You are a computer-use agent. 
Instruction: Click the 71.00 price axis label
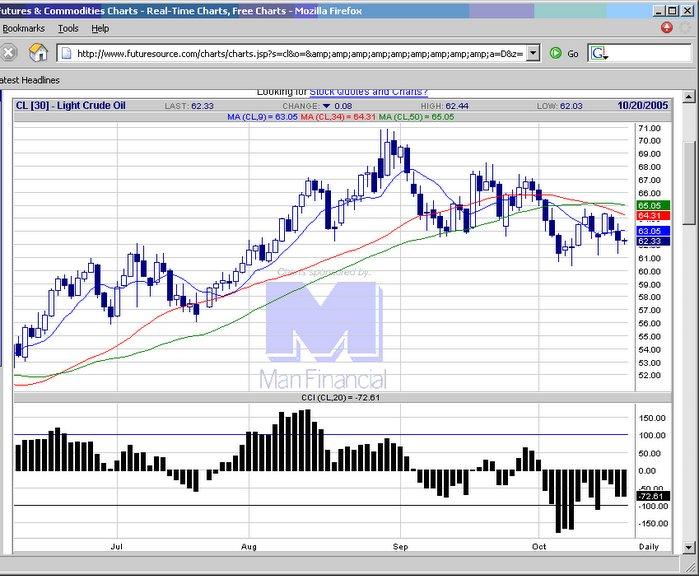tap(650, 128)
